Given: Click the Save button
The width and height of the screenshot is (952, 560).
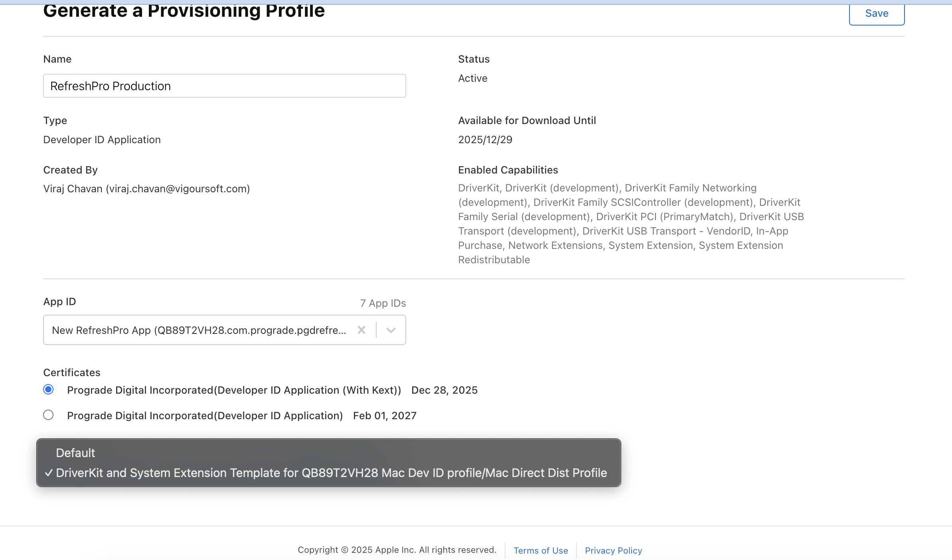Looking at the screenshot, I should (x=877, y=14).
